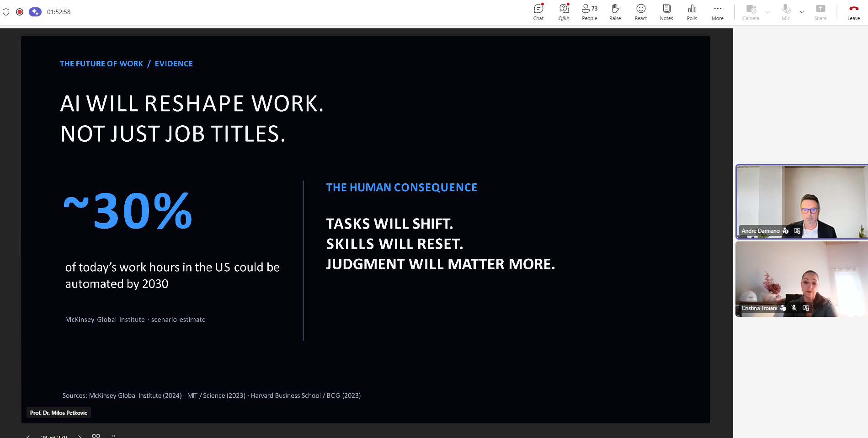The height and width of the screenshot is (438, 868).
Task: Click the purple Copilot sparkle icon
Action: click(x=35, y=12)
